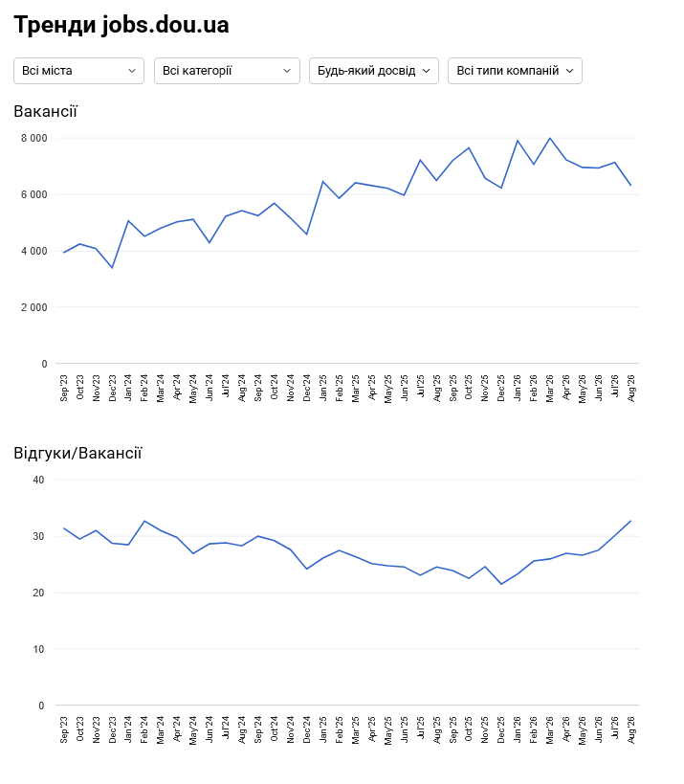Click the Відгуки/Вакансії chart title
Screen dimensions: 684x784
[x=77, y=453]
